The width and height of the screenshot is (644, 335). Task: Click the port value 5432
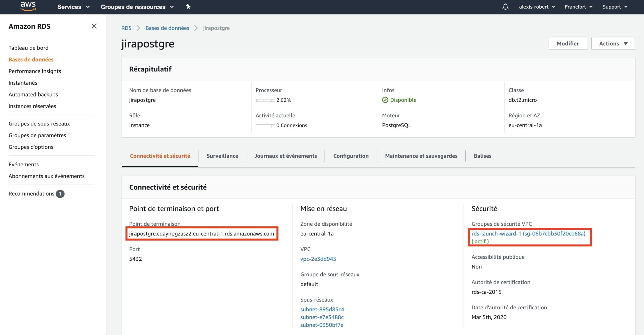(x=136, y=259)
